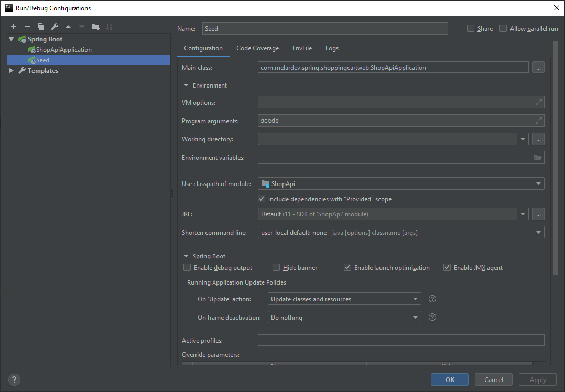Click the Cancel button
The height and width of the screenshot is (392, 565).
click(494, 379)
